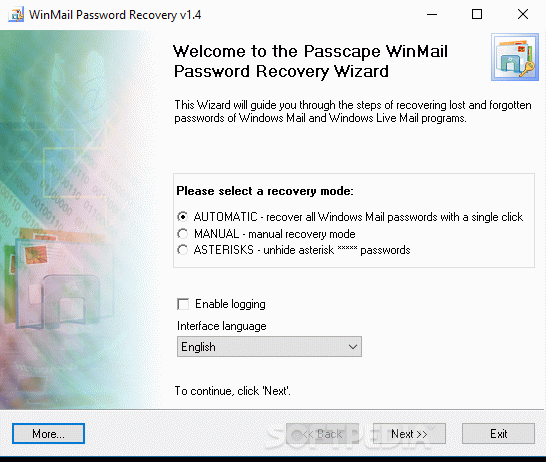
Task: Expand language list using chevron arrow
Action: [x=353, y=347]
